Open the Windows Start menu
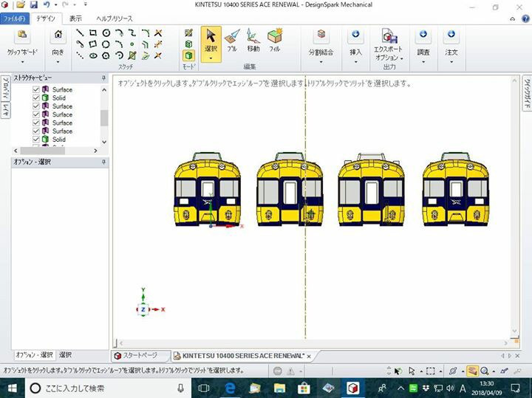532x398 pixels. point(13,388)
